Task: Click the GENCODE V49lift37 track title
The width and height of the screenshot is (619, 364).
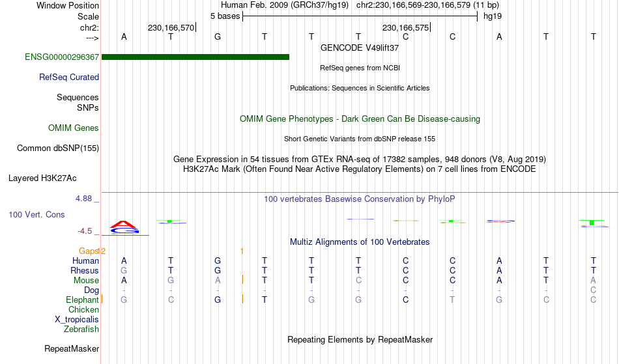Action: point(360,48)
